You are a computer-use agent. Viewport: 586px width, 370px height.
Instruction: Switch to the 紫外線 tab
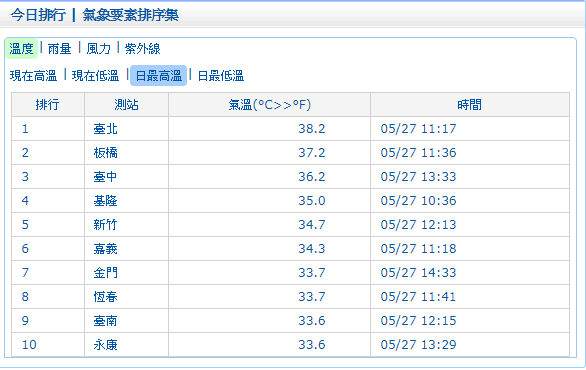[142, 49]
